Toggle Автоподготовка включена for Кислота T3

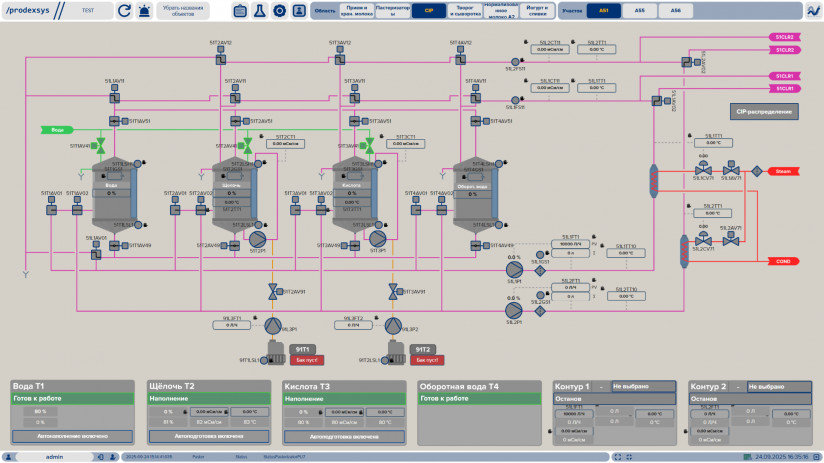tap(344, 436)
